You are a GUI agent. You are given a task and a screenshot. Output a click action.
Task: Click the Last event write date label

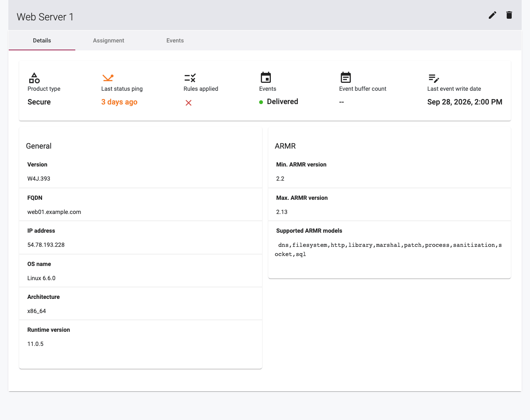pyautogui.click(x=454, y=89)
